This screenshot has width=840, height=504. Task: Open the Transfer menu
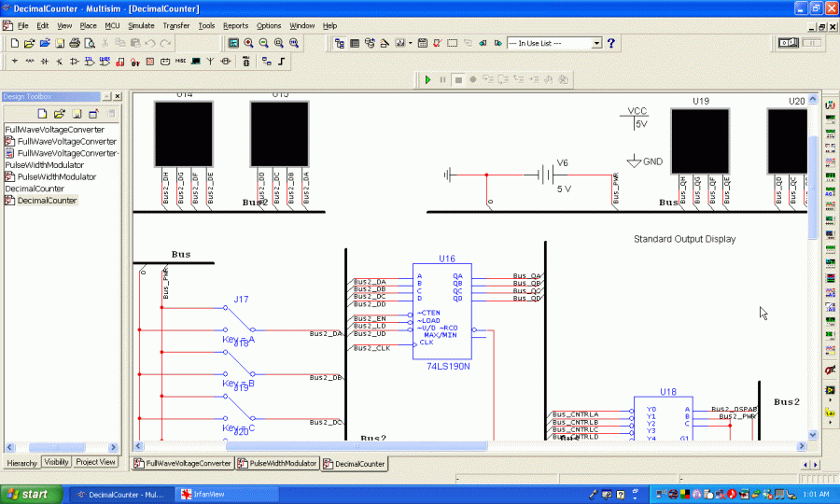click(176, 26)
